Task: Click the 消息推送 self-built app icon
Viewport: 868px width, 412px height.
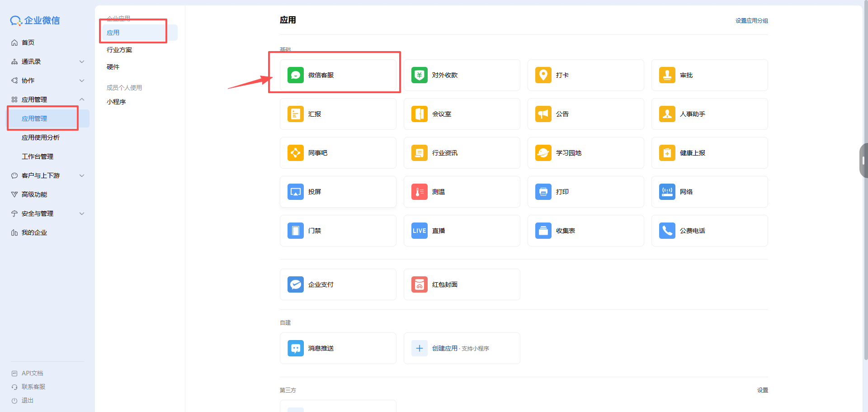Action: 296,348
